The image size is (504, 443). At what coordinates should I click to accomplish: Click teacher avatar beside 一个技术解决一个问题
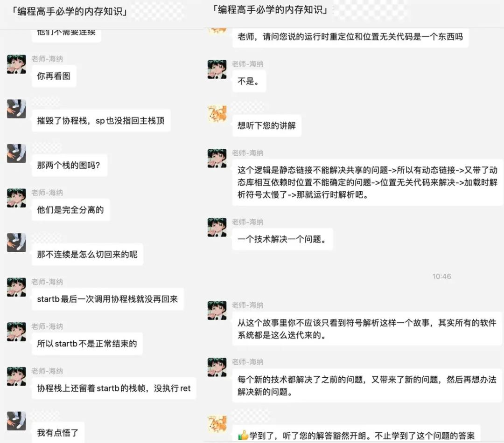coord(217,227)
